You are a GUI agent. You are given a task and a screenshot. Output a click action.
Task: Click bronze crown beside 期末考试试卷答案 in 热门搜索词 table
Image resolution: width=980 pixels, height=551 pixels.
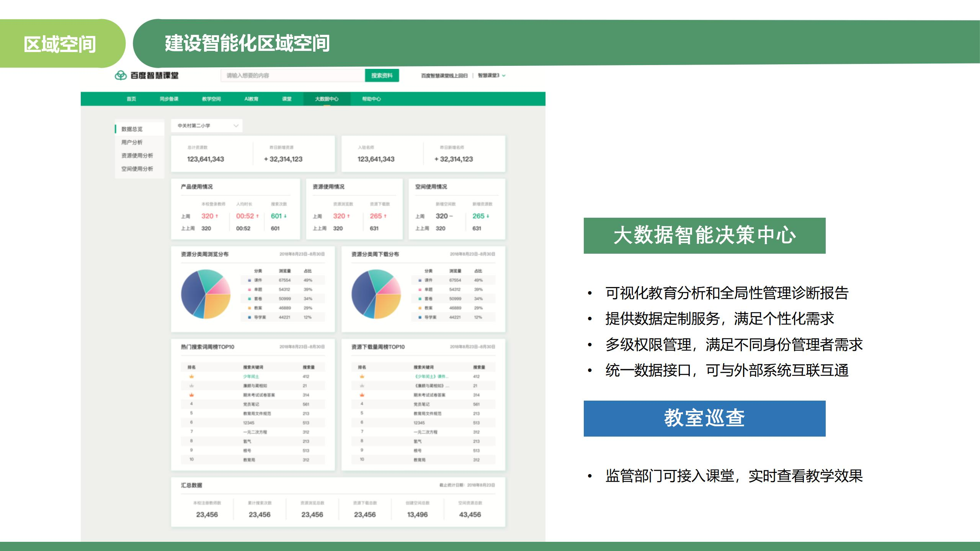pyautogui.click(x=191, y=395)
